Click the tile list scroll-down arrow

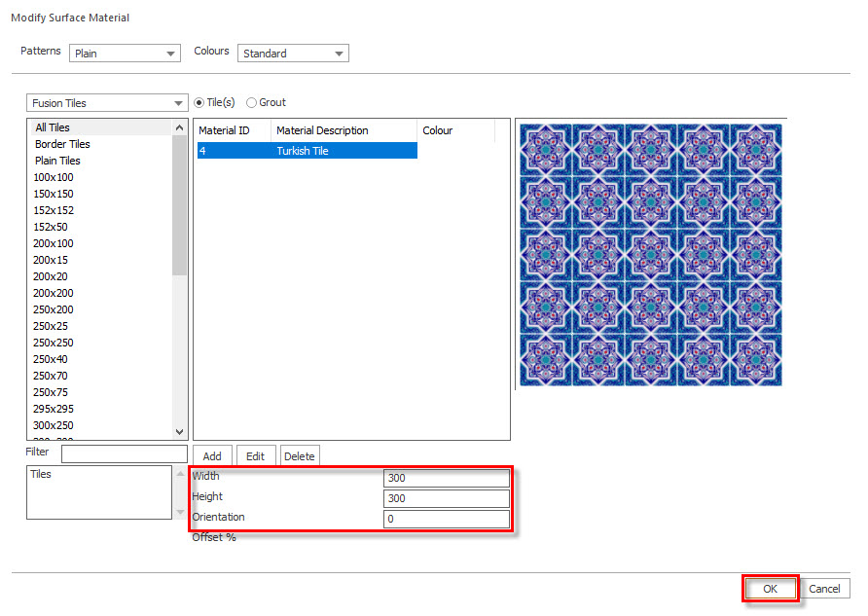tap(179, 432)
